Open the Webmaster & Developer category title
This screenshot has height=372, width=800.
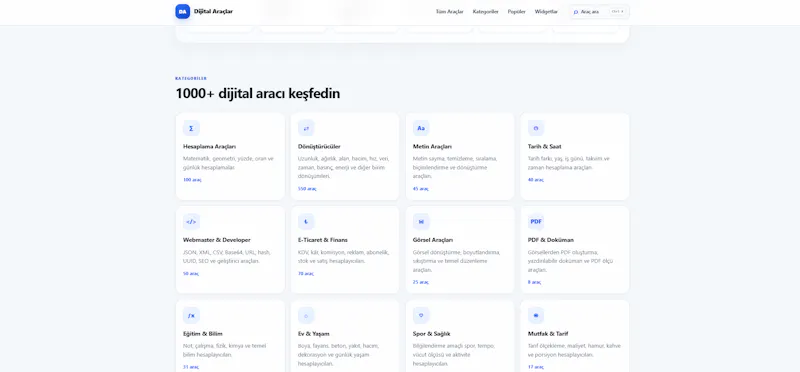point(217,240)
